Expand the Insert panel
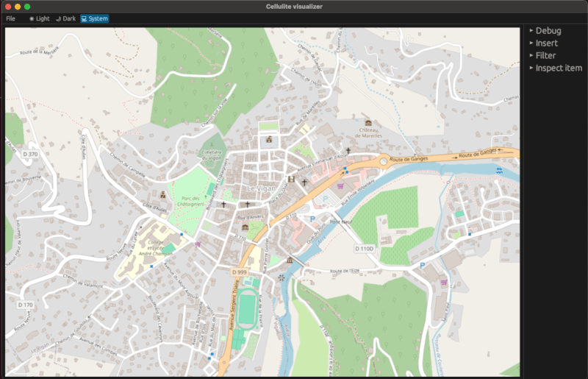Viewport: 588px width, 379px height. coord(546,43)
